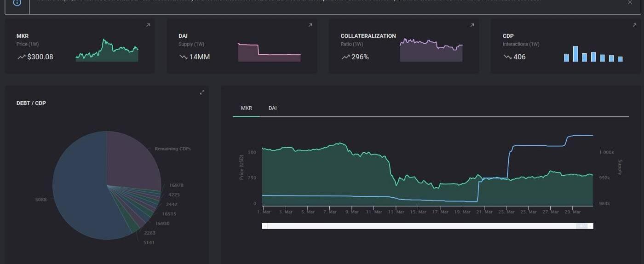The image size is (644, 264).
Task: Expand the Debt / CDP panel to fullscreen
Action: tap(202, 92)
